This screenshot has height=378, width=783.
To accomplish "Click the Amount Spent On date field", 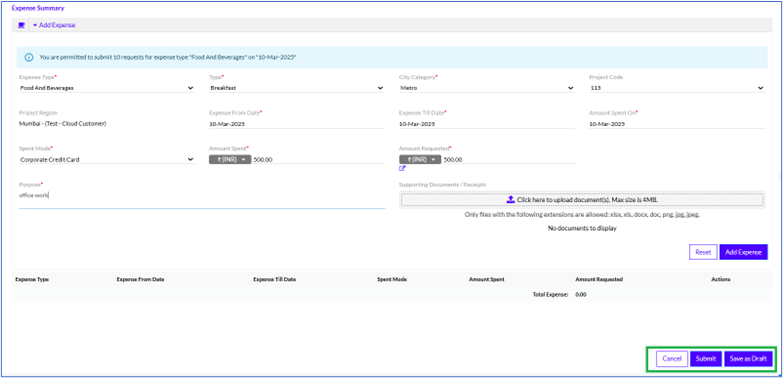I will point(677,124).
